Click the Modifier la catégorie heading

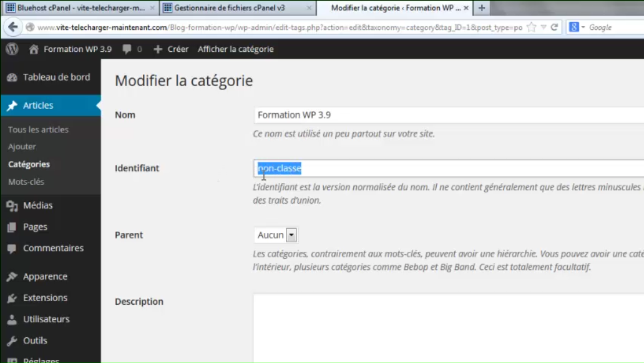click(x=183, y=81)
